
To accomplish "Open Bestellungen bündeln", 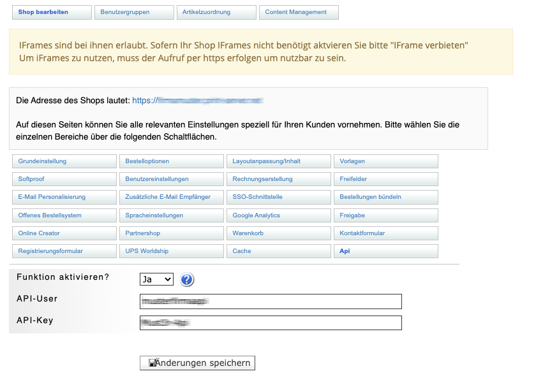I will 386,197.
